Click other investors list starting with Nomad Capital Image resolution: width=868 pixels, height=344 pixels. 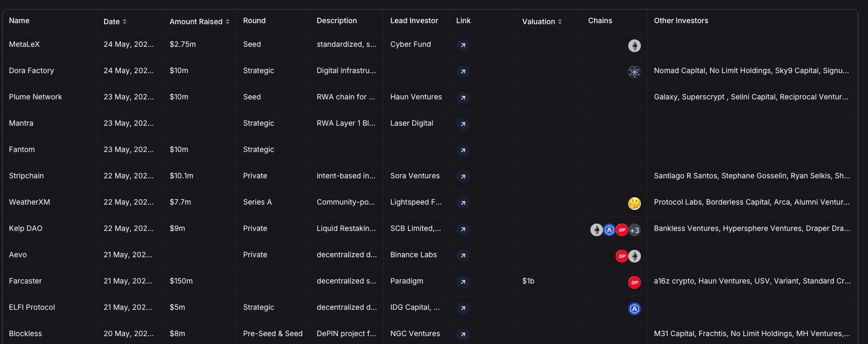(x=751, y=70)
